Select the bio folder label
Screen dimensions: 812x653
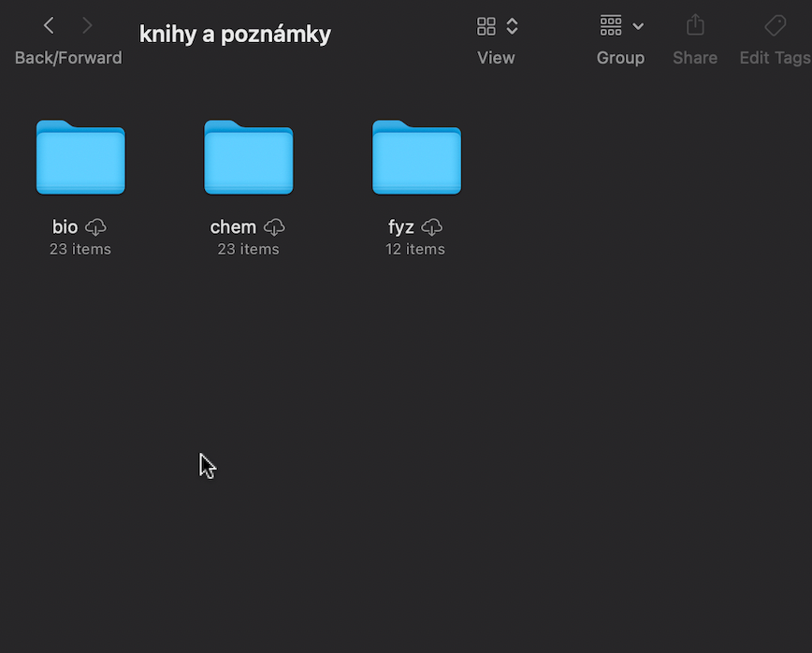pyautogui.click(x=65, y=226)
